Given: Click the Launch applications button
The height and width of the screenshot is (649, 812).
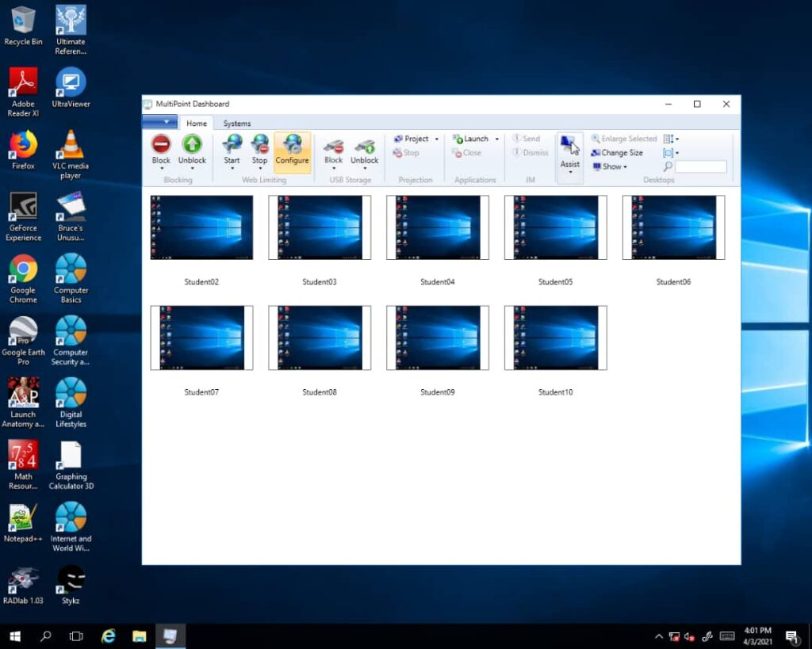Looking at the screenshot, I should tap(470, 139).
